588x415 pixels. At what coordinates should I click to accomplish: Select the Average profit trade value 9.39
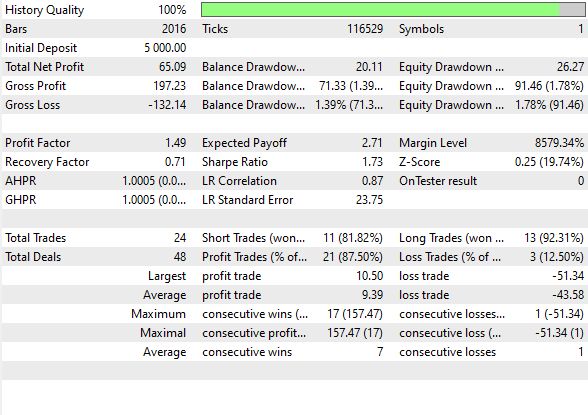[372, 295]
